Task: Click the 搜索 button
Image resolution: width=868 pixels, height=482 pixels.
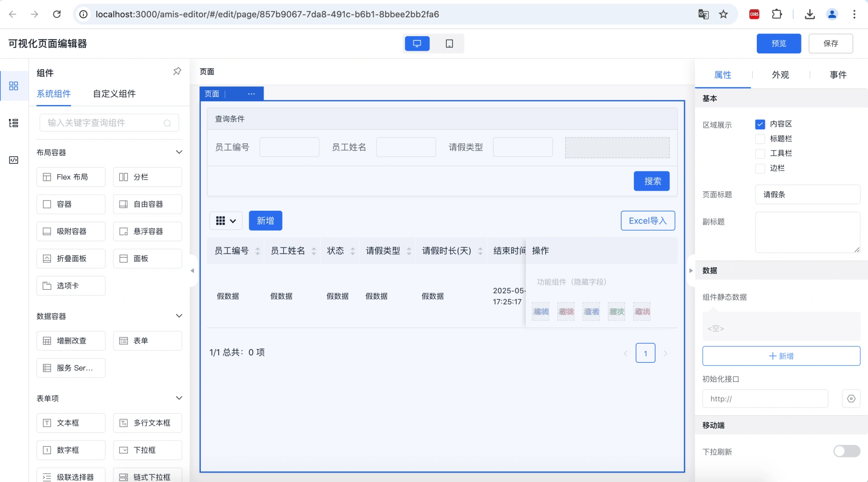Action: point(651,181)
